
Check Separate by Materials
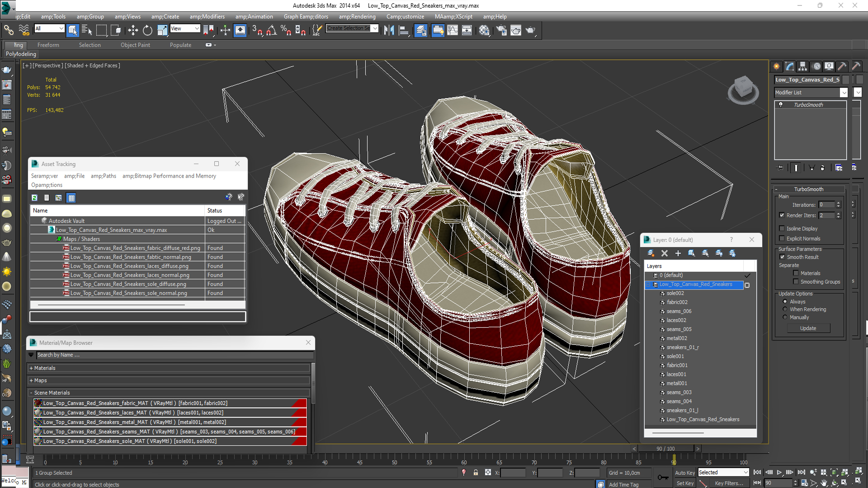tap(796, 273)
